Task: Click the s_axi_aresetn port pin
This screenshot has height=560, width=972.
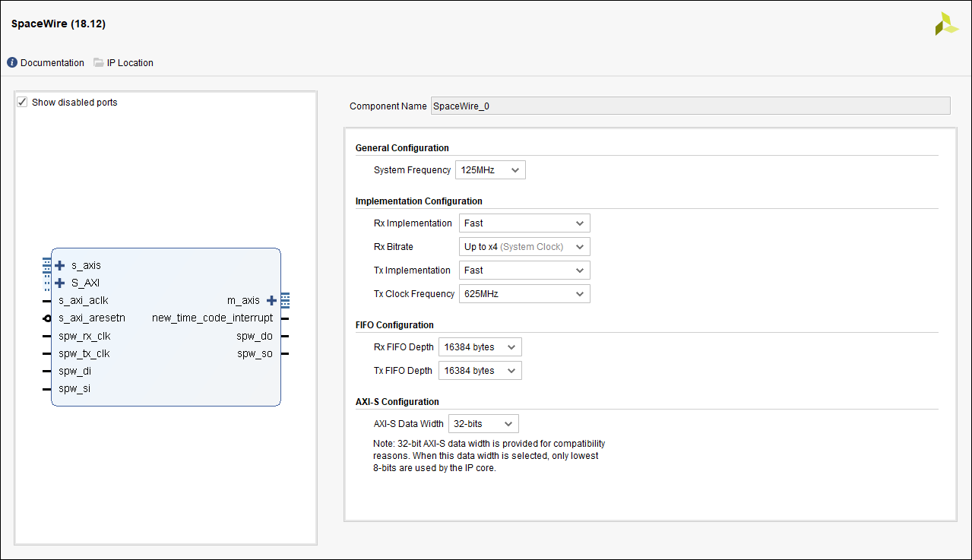Action: point(47,318)
